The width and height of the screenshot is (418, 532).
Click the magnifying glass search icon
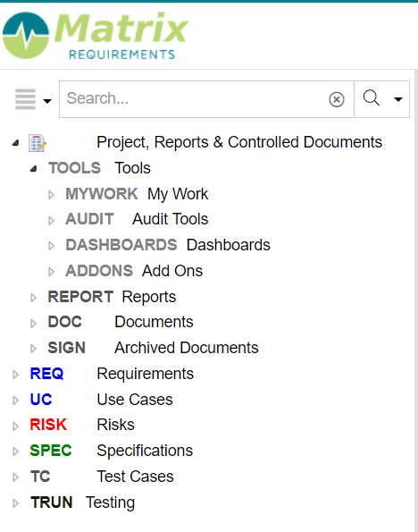(x=372, y=98)
